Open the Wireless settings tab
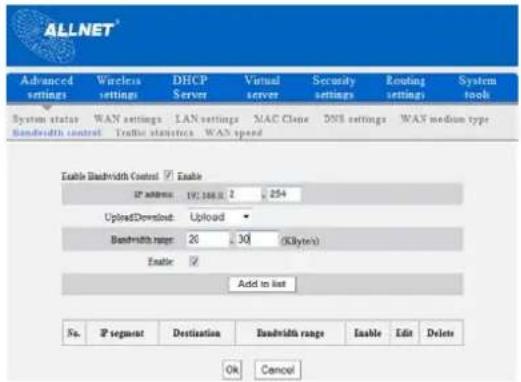Viewport: 521px width, 382px height. (118, 87)
